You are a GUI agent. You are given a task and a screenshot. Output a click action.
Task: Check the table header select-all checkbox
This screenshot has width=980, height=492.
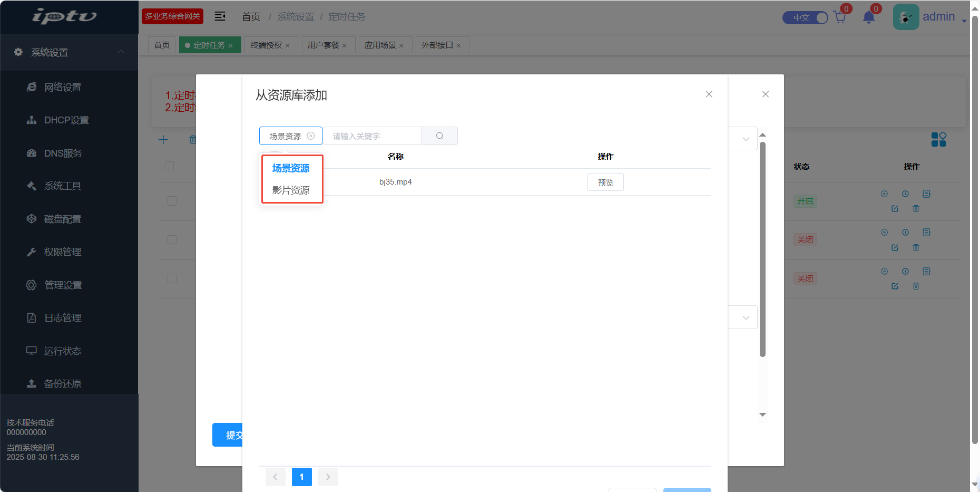coord(170,166)
